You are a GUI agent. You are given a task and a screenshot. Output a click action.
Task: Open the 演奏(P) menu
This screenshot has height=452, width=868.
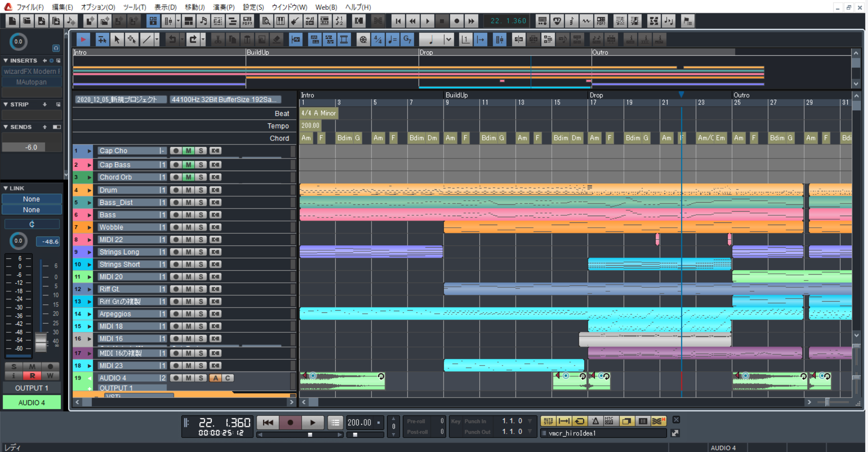(224, 7)
